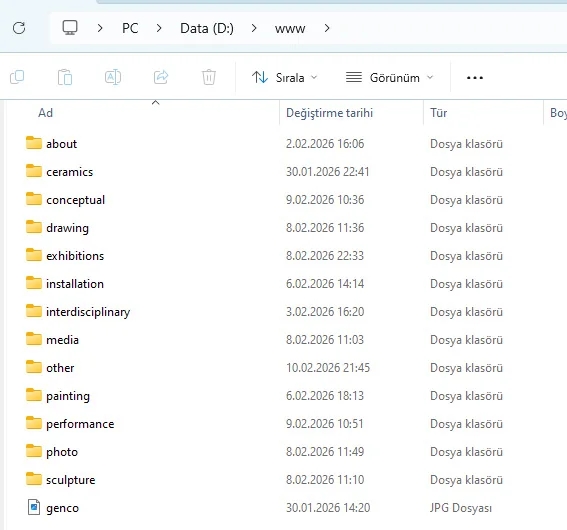Click the exhibitions folder name
The height and width of the screenshot is (530, 567).
(x=75, y=256)
